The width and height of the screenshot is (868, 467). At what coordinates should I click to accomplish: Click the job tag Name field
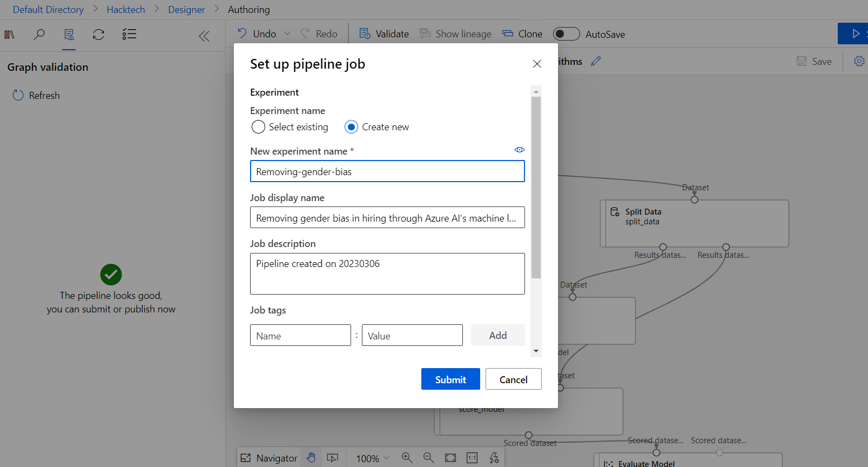[300, 335]
